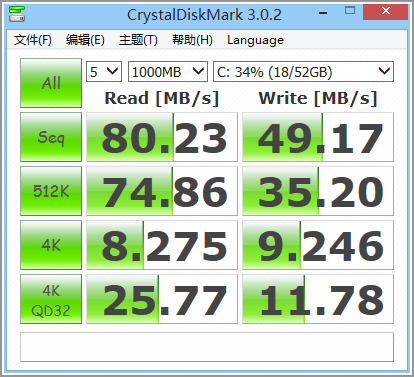
Task: Open the 文件(F) menu
Action: click(33, 40)
